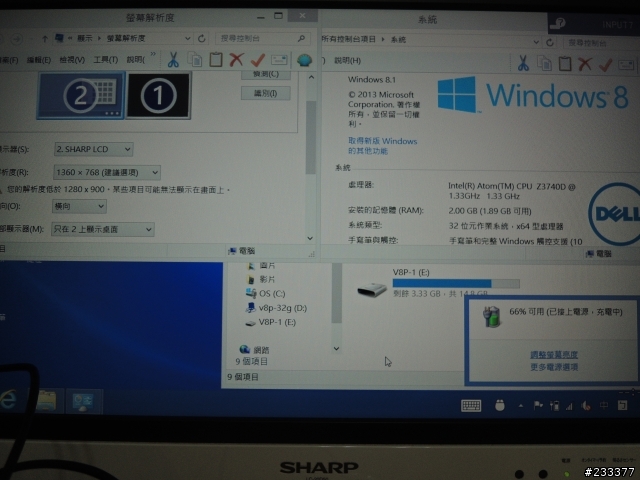The image size is (640, 480).
Task: Open the touch keyboard from the taskbar
Action: (x=471, y=405)
